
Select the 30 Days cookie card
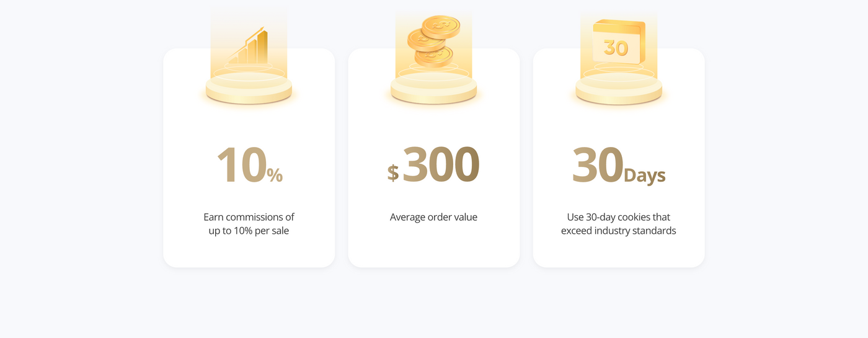pyautogui.click(x=618, y=254)
